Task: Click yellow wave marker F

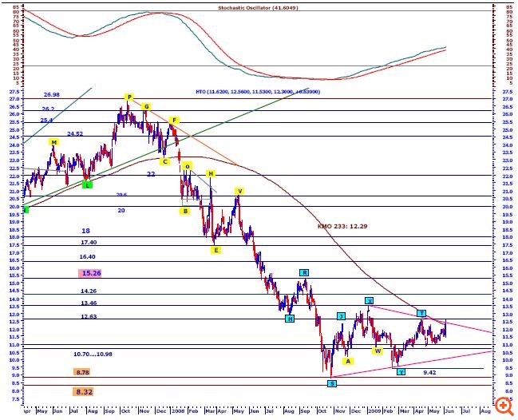Action: [174, 120]
